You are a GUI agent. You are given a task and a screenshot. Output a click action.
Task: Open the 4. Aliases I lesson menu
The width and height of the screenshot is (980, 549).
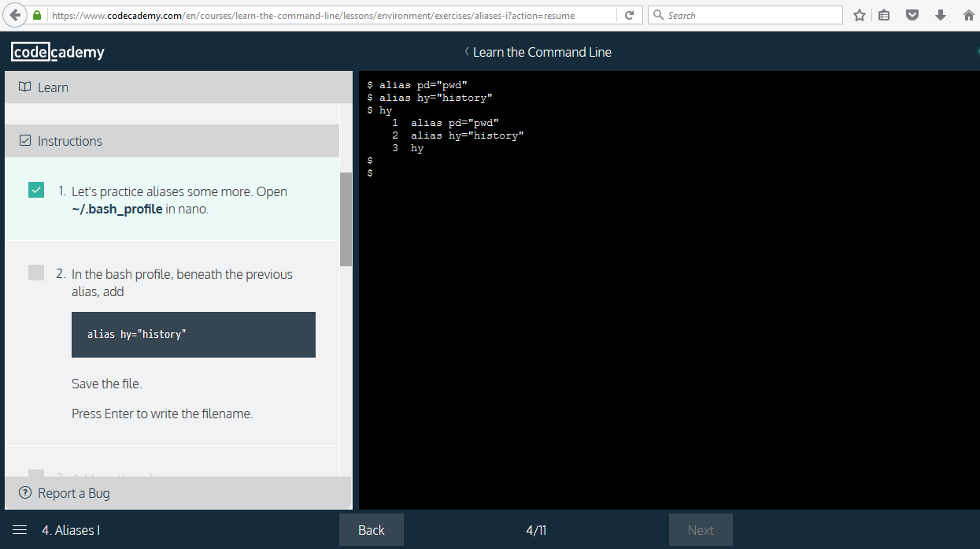coord(71,530)
